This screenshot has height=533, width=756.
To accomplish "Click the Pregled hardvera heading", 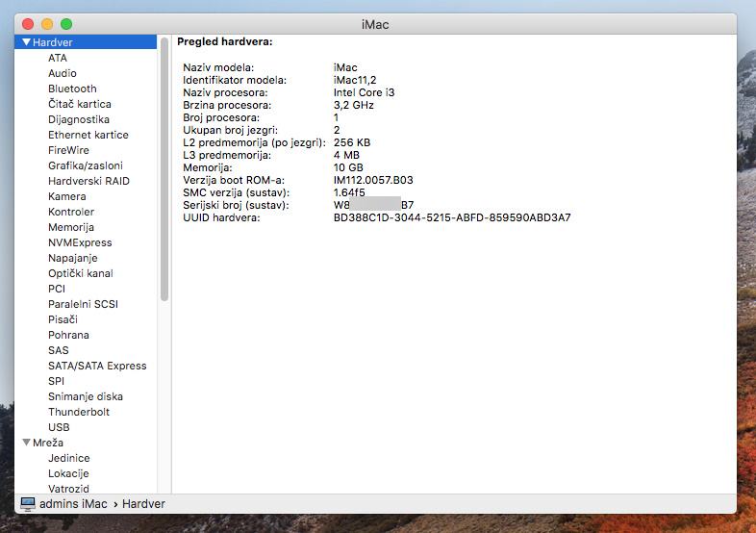I will (x=225, y=42).
